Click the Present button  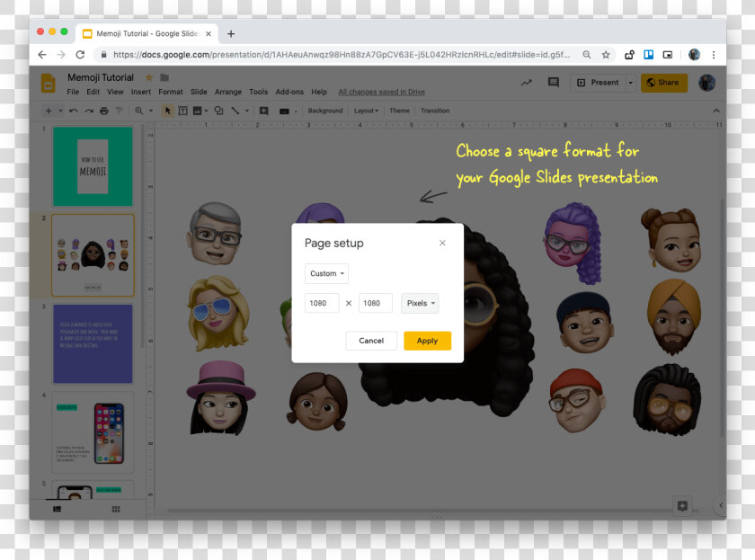point(598,83)
